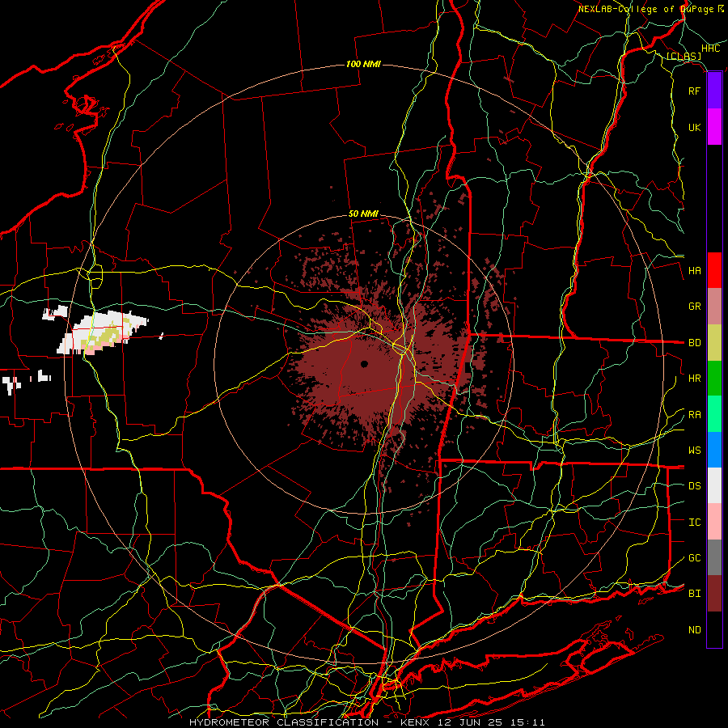Click the BI legend label
This screenshot has height=728, width=728.
coord(694,594)
